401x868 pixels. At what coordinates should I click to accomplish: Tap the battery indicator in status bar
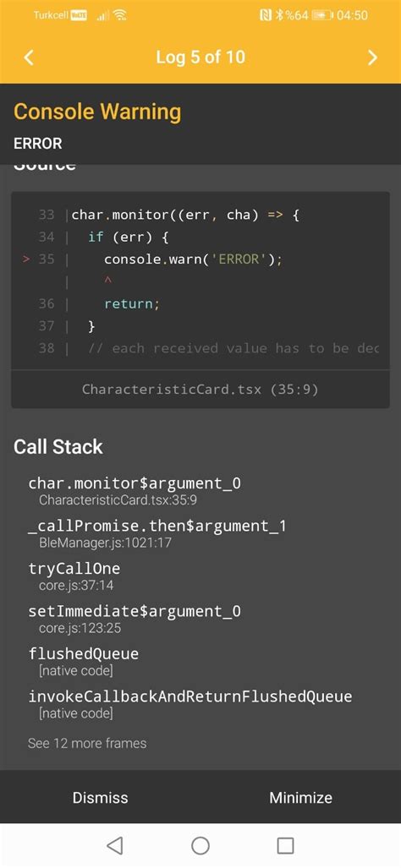coord(321,15)
